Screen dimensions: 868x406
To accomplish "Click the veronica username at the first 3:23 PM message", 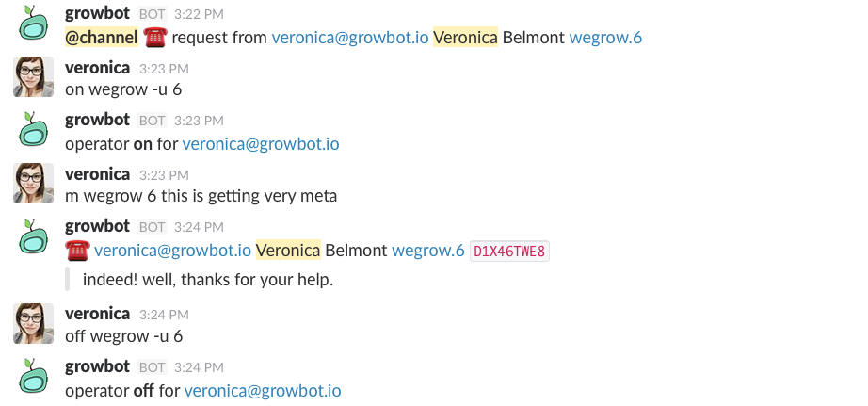I will [97, 68].
